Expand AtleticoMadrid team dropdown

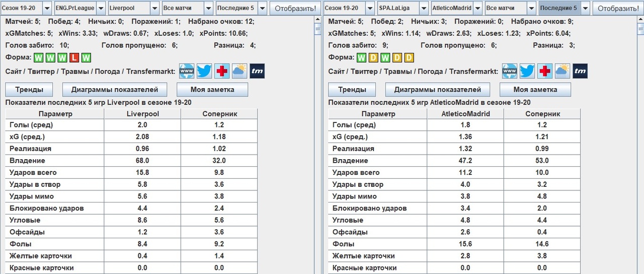click(477, 8)
